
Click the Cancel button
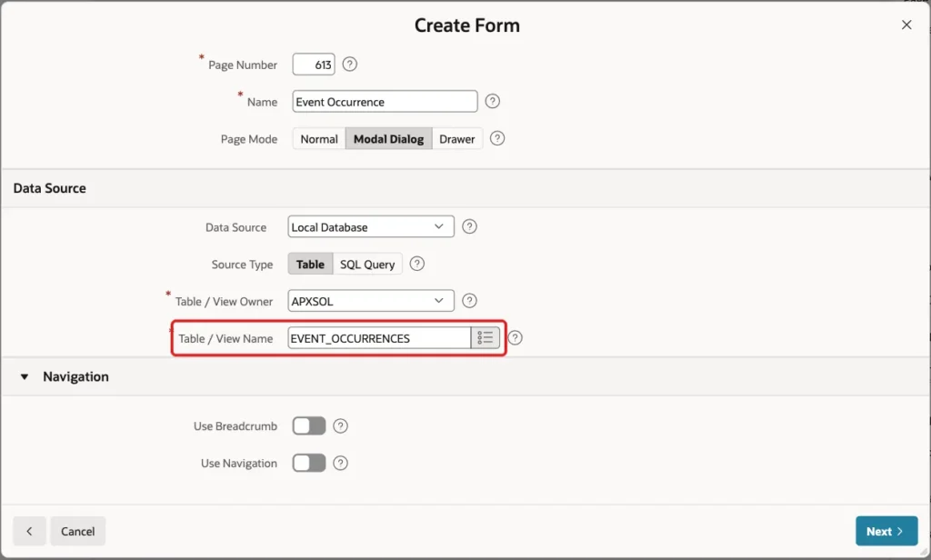click(78, 531)
